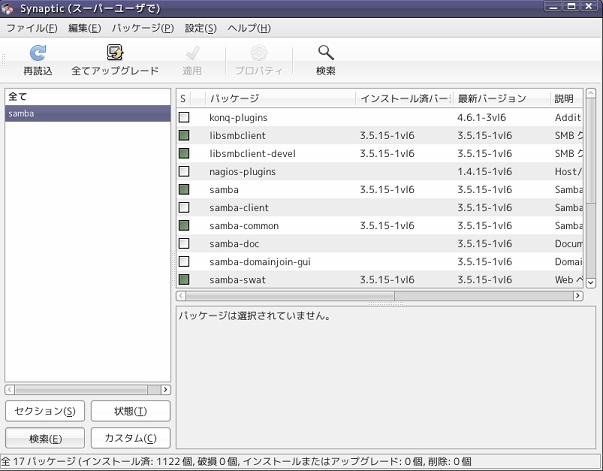Open the 編集(E) menu
603x471 pixels.
click(x=85, y=28)
